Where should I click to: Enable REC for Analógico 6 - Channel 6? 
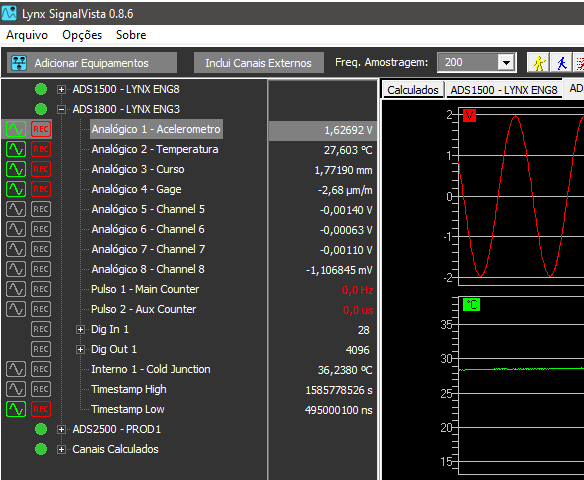tap(41, 229)
